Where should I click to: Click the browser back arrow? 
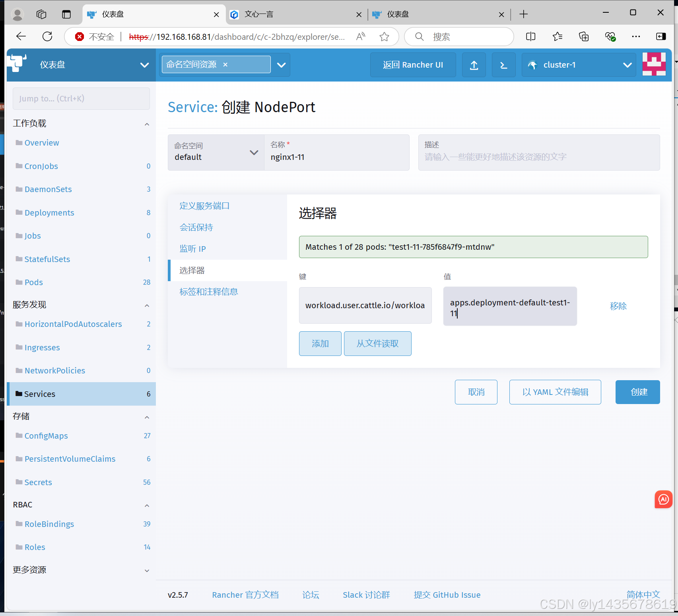click(x=21, y=37)
